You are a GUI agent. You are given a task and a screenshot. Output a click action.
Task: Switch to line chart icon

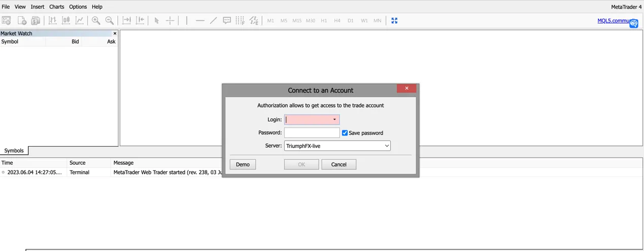(80, 21)
